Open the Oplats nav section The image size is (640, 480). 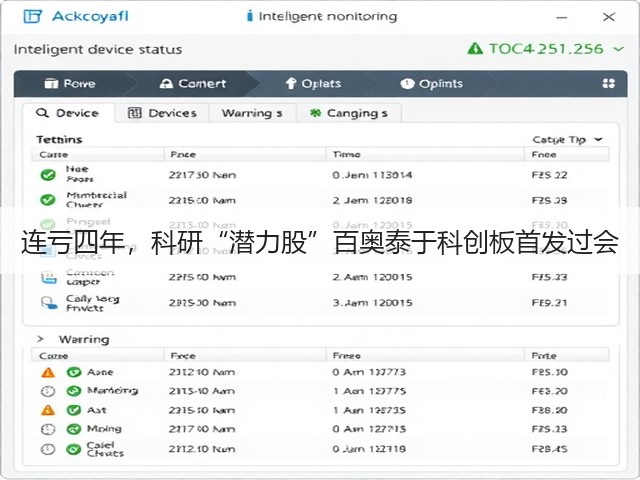(x=313, y=84)
